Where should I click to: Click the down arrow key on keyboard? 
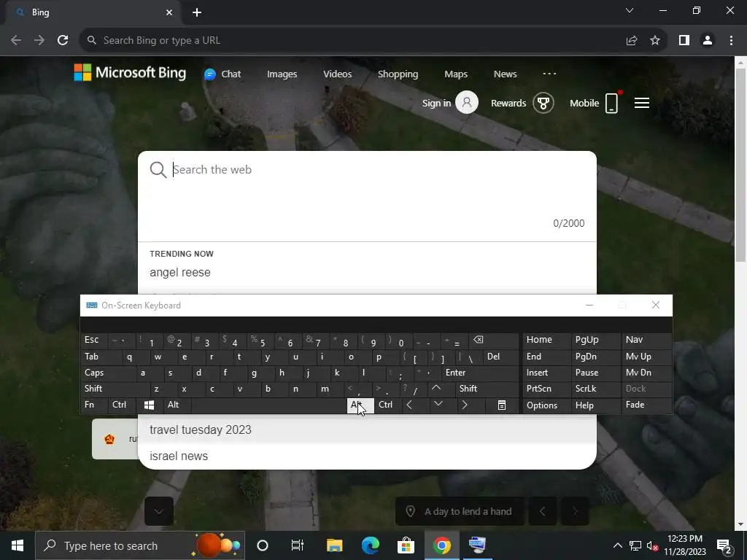point(442,405)
